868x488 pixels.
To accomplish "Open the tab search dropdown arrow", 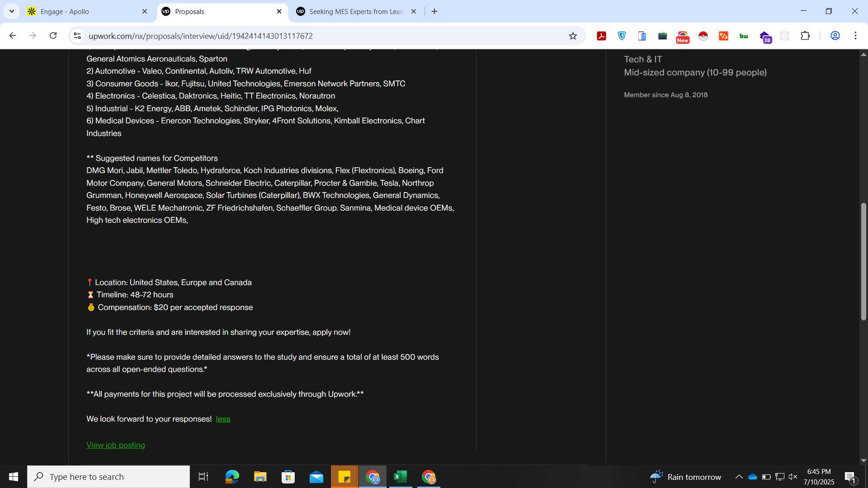I will coord(11,11).
